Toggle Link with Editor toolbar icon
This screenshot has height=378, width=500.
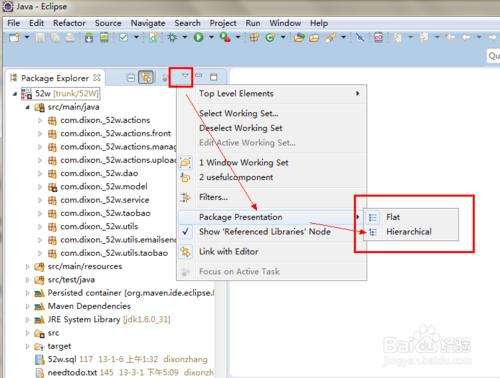pyautogui.click(x=146, y=77)
